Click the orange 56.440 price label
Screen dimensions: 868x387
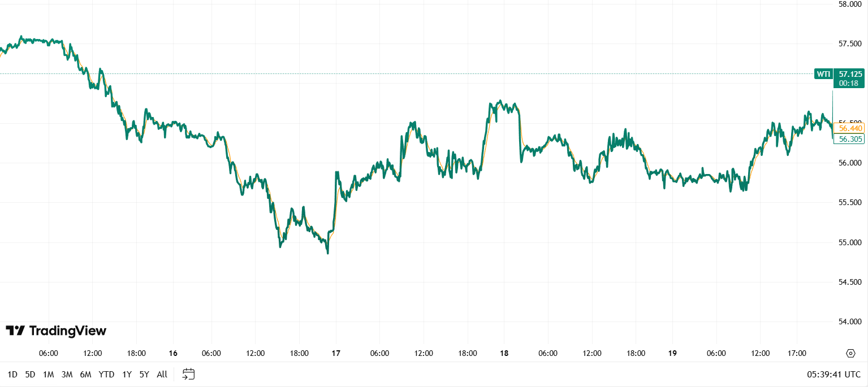pyautogui.click(x=850, y=129)
